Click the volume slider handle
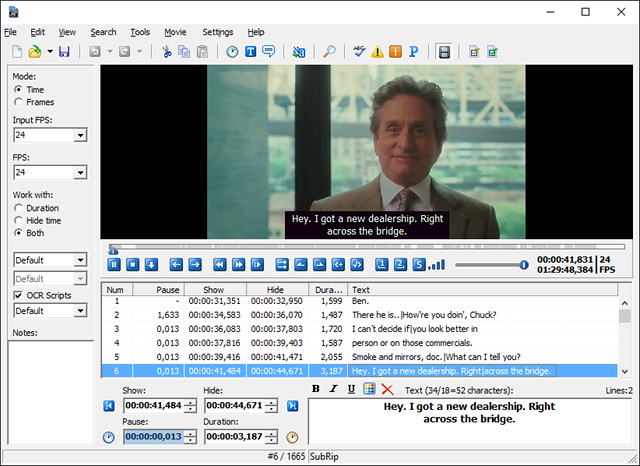The height and width of the screenshot is (466, 640). click(523, 264)
